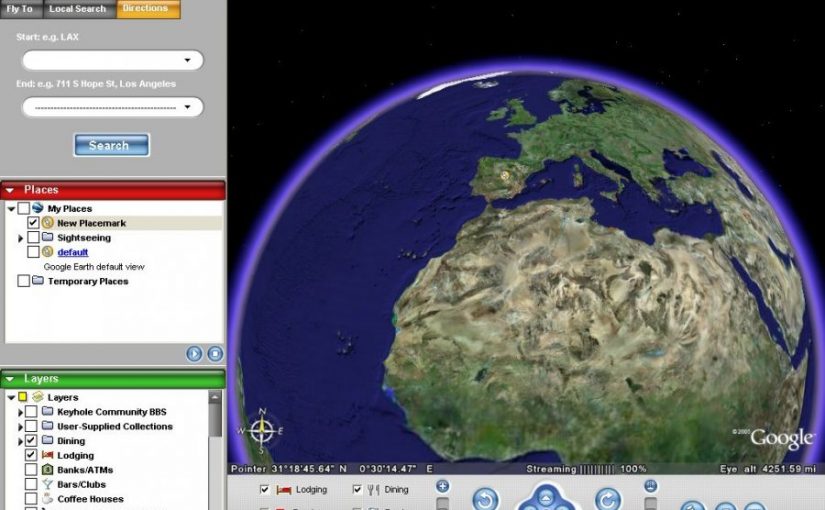Click the User-Supplied Collections folder icon
Screen dimensions: 825x510
coord(47,425)
